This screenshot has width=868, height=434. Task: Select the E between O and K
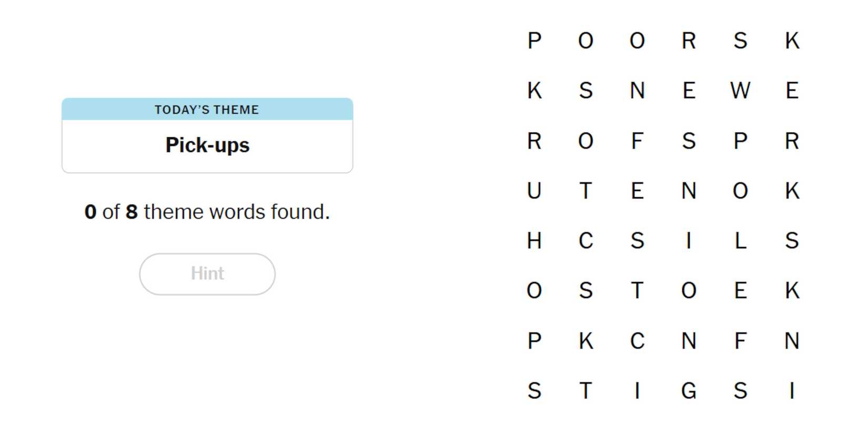click(740, 290)
